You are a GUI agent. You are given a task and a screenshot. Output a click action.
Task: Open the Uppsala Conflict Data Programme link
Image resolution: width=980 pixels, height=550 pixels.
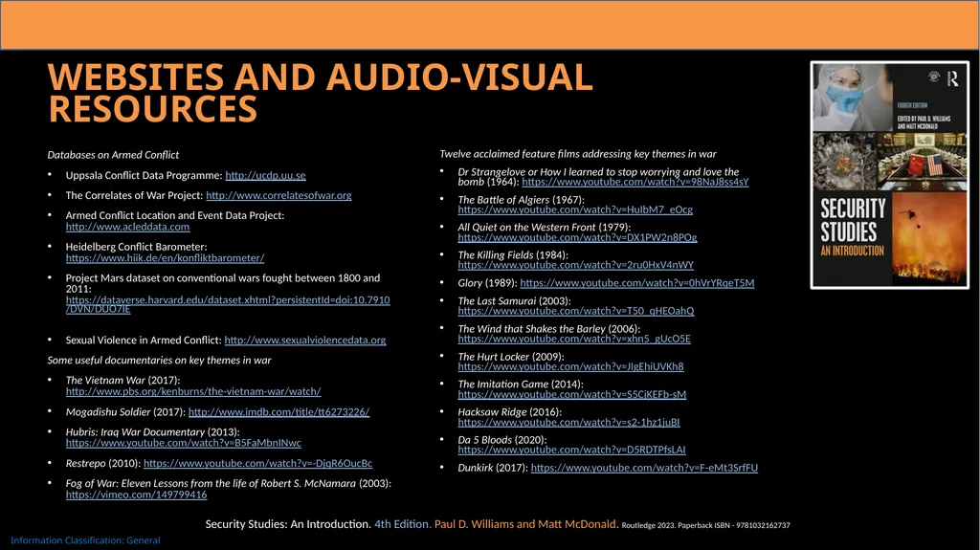point(265,176)
